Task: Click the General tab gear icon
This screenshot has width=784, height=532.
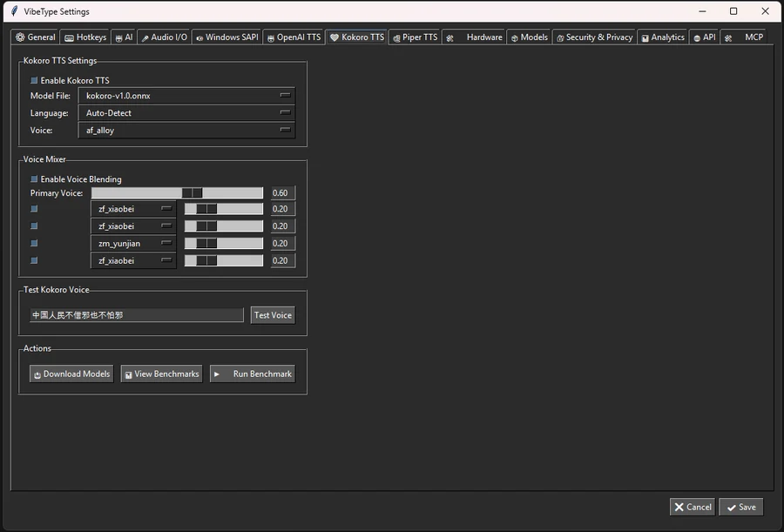Action: [20, 37]
